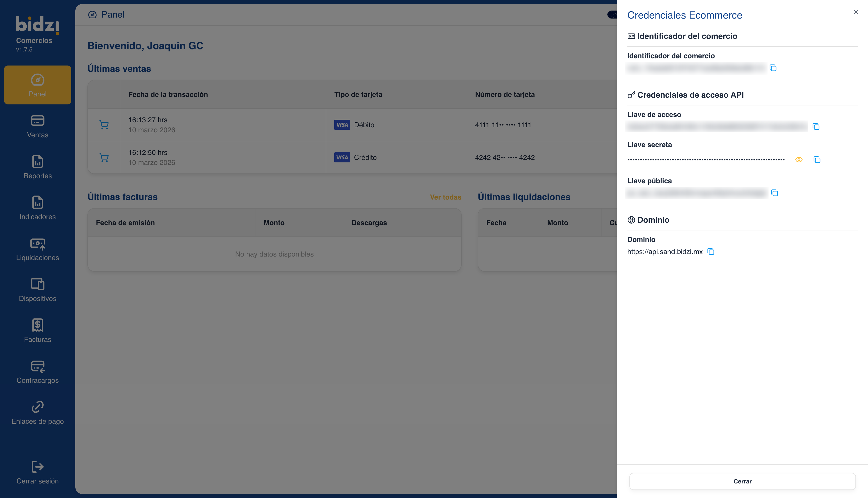Copy the Identificador del comercio value

coord(773,68)
